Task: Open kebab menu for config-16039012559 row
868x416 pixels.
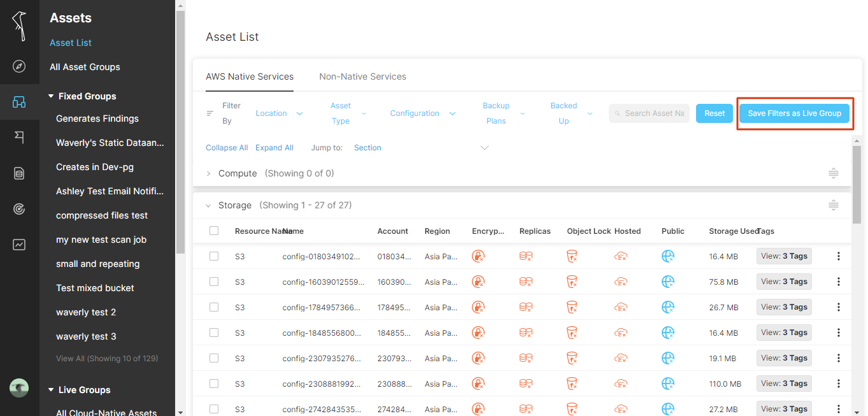Action: pyautogui.click(x=839, y=282)
